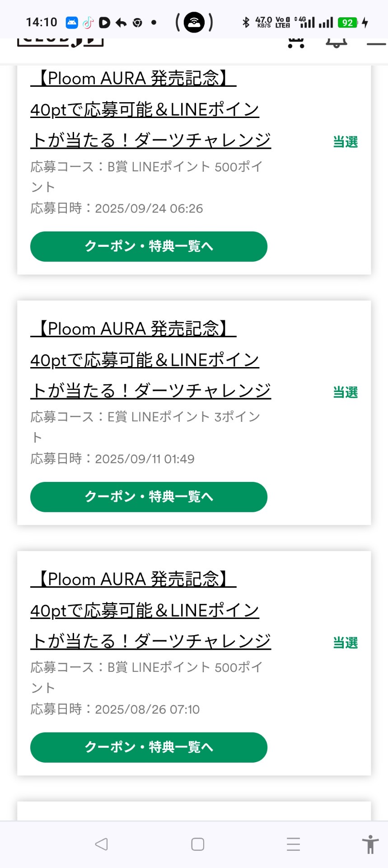Tap the accessibility figure icon
Viewport: 388px width, 868px height.
[x=370, y=844]
